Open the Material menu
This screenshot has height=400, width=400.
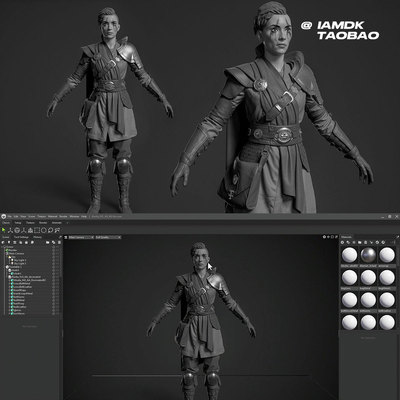(52, 216)
